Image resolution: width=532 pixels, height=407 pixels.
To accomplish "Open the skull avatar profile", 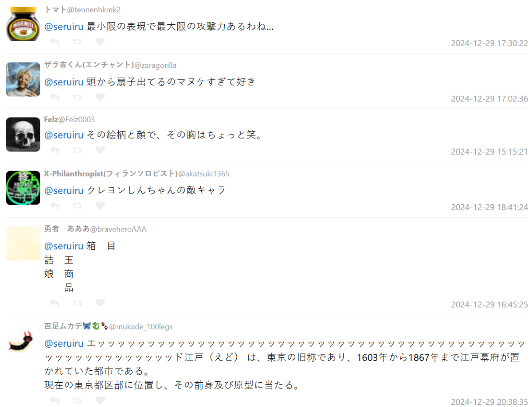I will coord(23,134).
